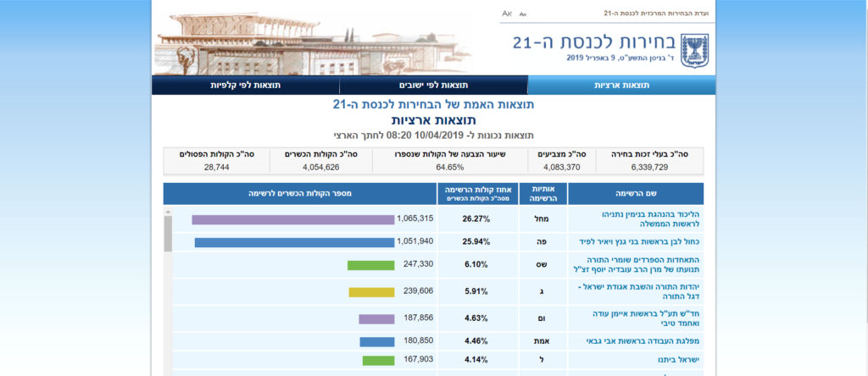The height and width of the screenshot is (376, 868).
Task: Select the vote count 1,051,940
Action: click(415, 241)
